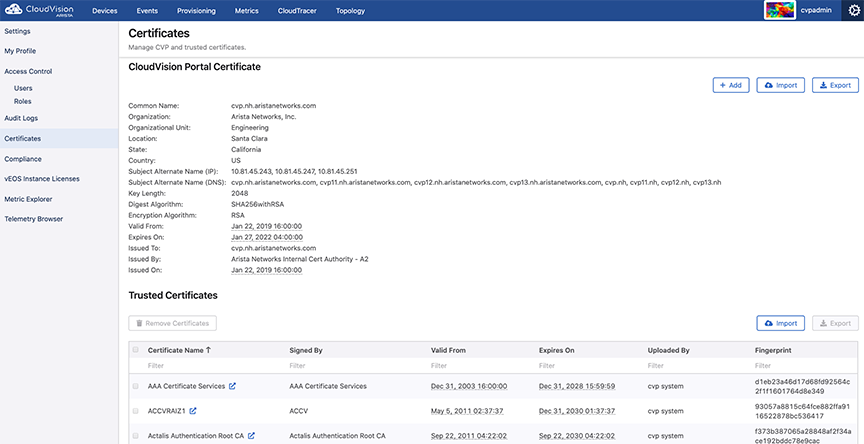Open Roles under Access Control
This screenshot has width=864, height=444.
coord(23,101)
